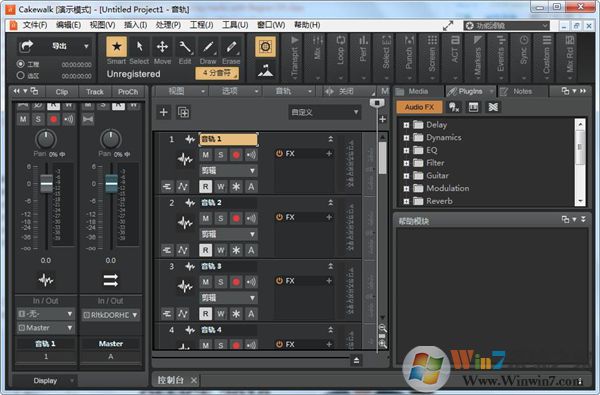Choose the Erase tool
Image resolution: width=600 pixels, height=395 pixels.
(231, 47)
